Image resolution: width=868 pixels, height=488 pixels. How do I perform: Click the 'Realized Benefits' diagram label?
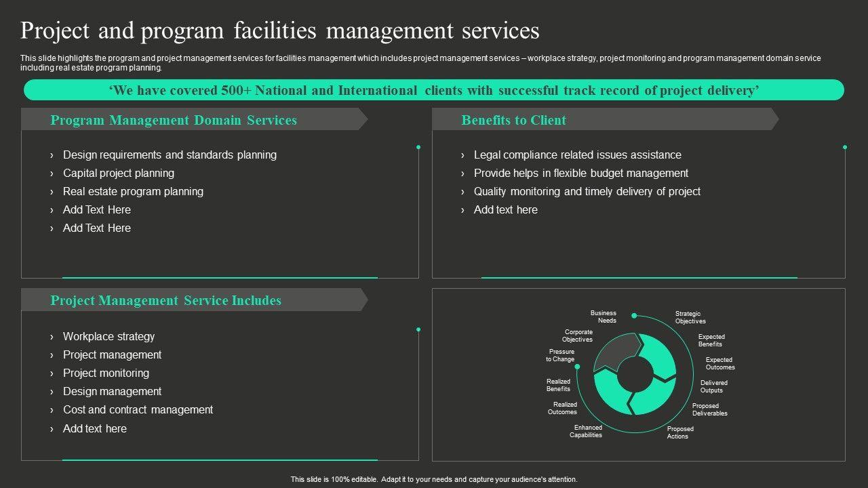[558, 385]
